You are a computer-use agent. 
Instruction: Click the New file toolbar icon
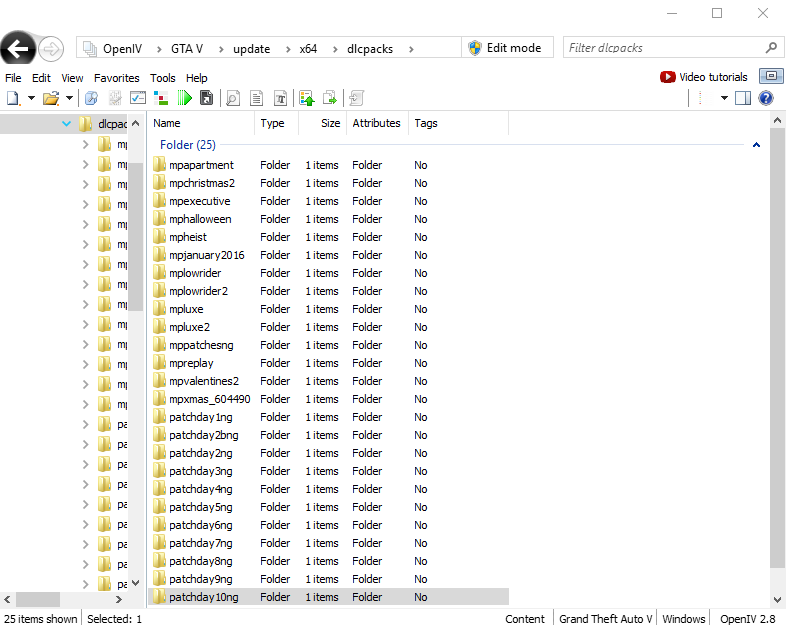13,98
